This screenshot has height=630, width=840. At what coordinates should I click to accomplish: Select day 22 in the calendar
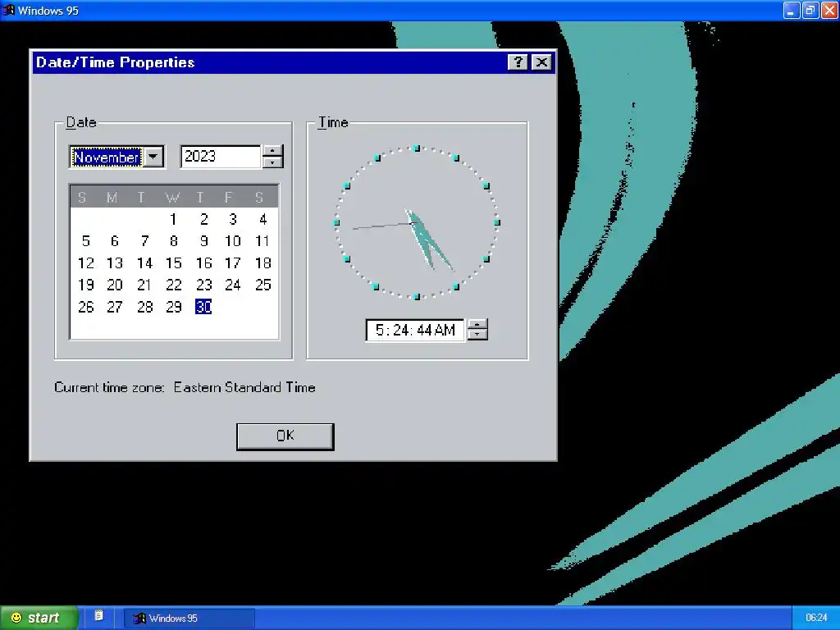174,285
